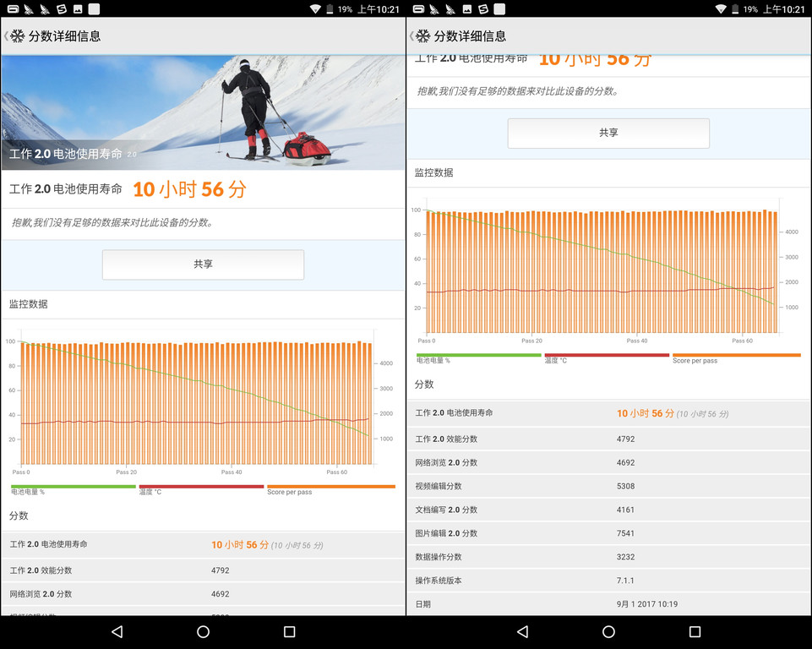
Task: Tap the Wi-Fi icon in left status bar
Action: click(x=315, y=9)
